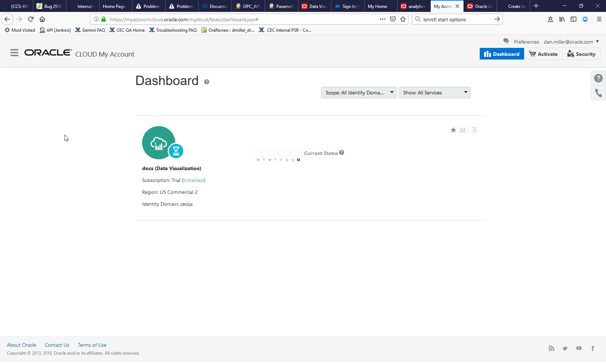This screenshot has width=606, height=364.
Task: Open the Most Visited bookmarks folder
Action: 20,30
